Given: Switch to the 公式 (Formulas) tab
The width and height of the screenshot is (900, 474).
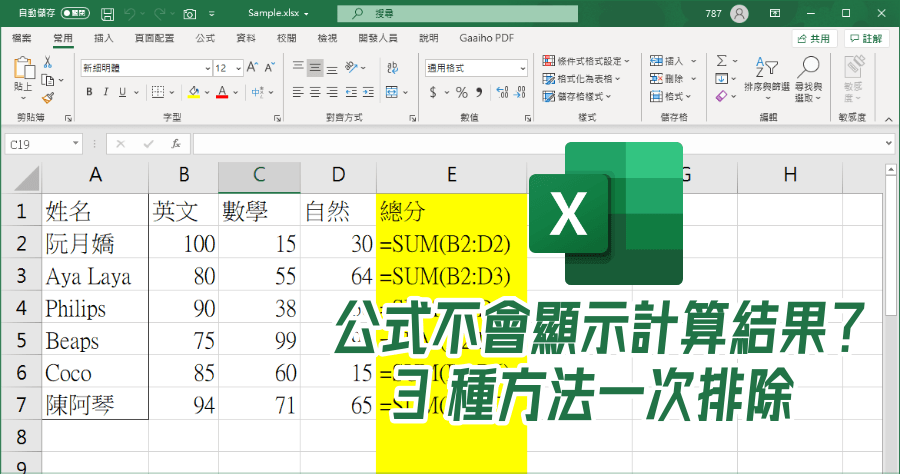Looking at the screenshot, I should click(x=205, y=38).
